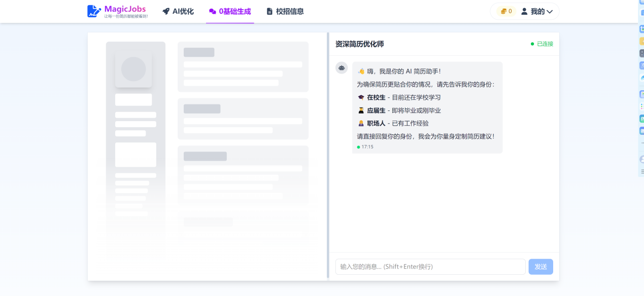Image resolution: width=644 pixels, height=296 pixels.
Task: Click the document icon beside 校招信息
Action: [x=269, y=11]
